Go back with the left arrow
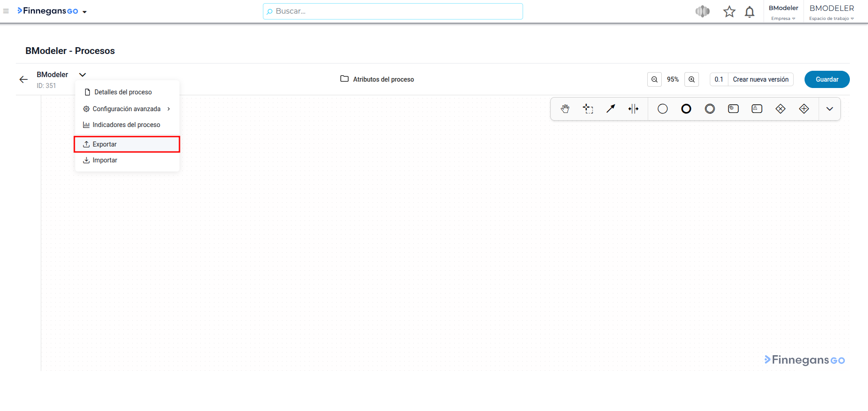 24,79
